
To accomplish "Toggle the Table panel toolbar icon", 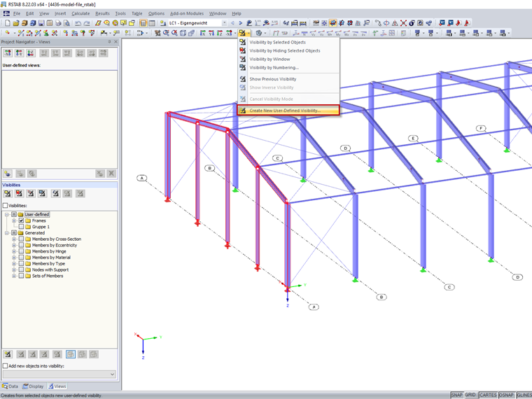I will (152, 23).
